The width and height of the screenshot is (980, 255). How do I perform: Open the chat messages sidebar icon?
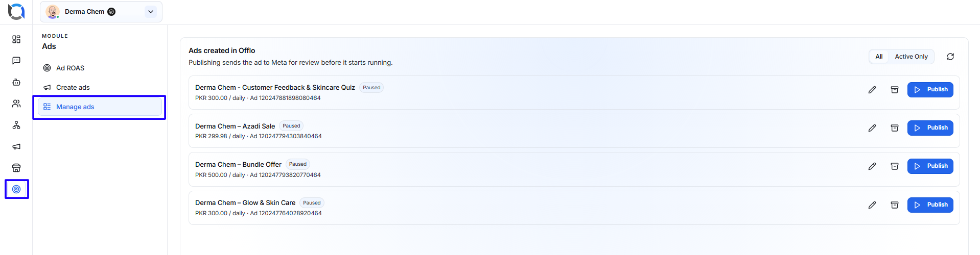click(x=16, y=61)
